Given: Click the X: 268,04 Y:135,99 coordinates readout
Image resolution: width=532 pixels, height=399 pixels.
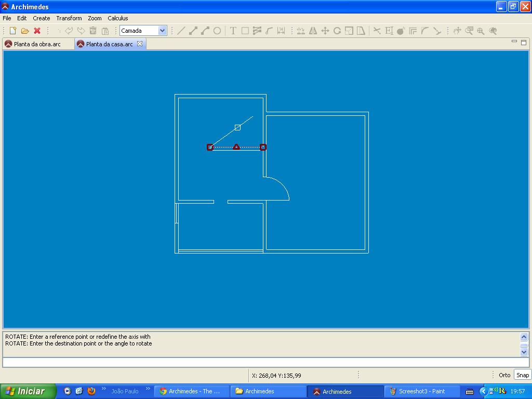Looking at the screenshot, I should tap(276, 376).
